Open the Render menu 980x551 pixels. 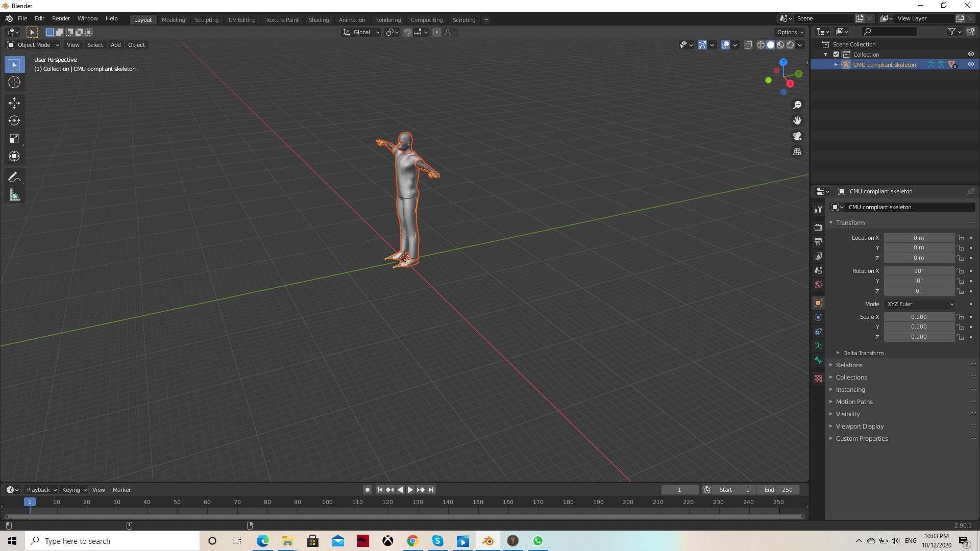tap(61, 18)
